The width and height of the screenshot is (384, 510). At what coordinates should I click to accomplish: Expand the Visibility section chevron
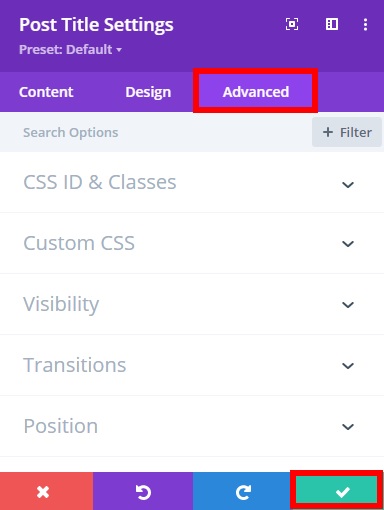pyautogui.click(x=348, y=305)
